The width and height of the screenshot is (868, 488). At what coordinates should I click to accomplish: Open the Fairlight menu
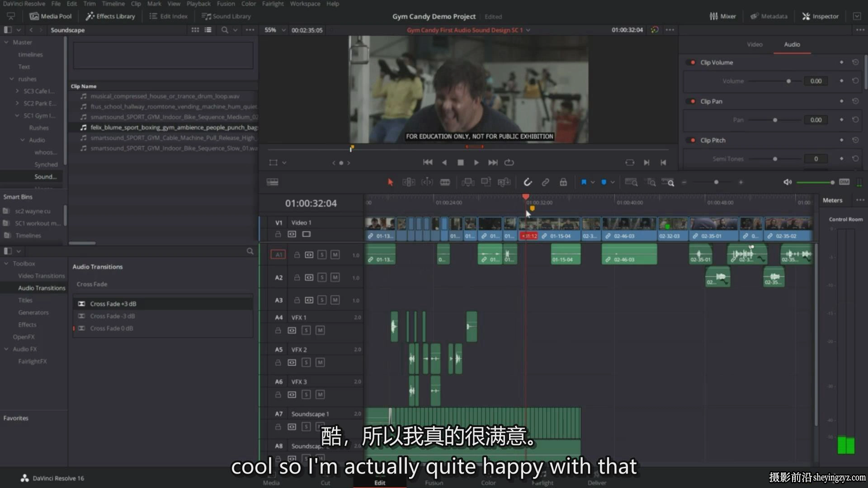(x=273, y=4)
